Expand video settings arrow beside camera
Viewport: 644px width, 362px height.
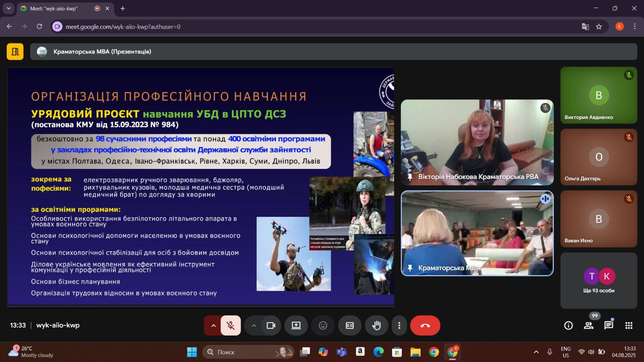(x=254, y=325)
